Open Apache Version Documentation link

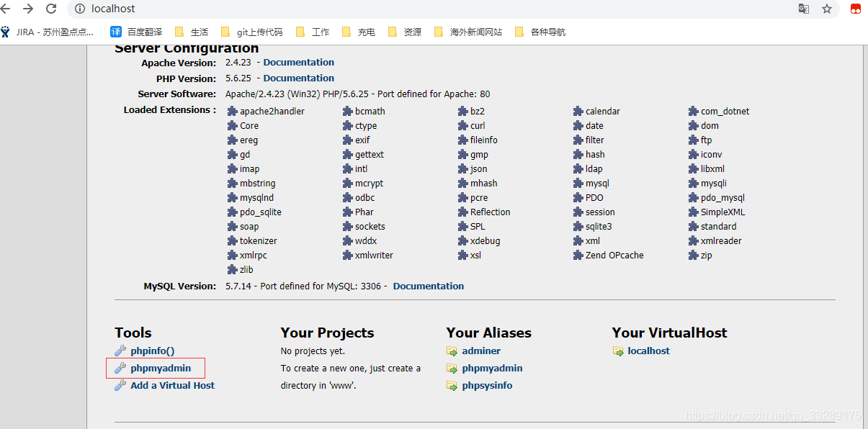(x=299, y=63)
